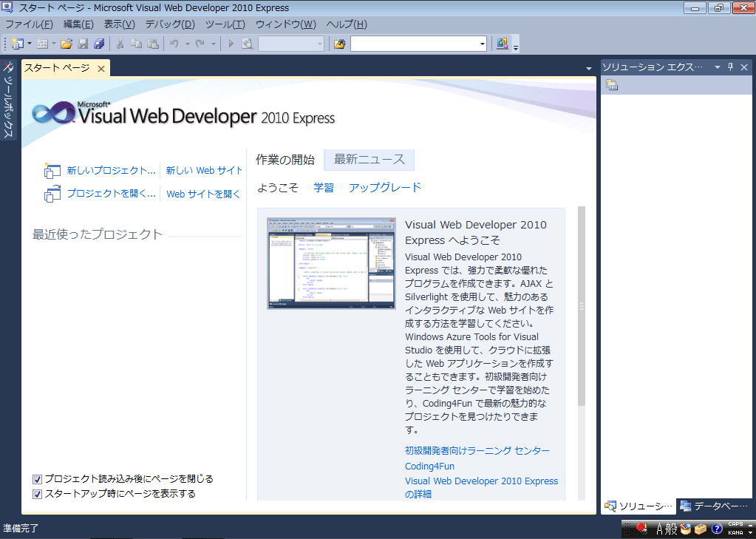The width and height of the screenshot is (756, 539).
Task: Open the Find combo box dropdown arrow
Action: (482, 44)
